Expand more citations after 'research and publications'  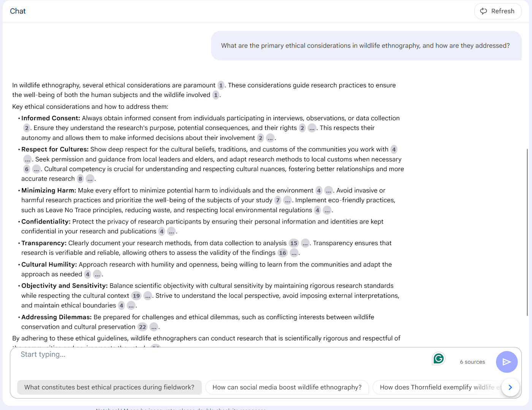(x=171, y=231)
